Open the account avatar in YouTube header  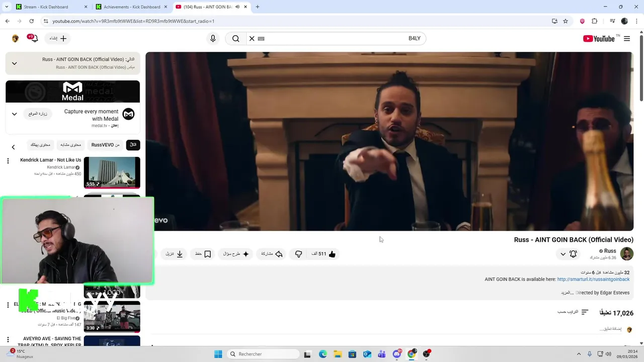[x=15, y=39]
